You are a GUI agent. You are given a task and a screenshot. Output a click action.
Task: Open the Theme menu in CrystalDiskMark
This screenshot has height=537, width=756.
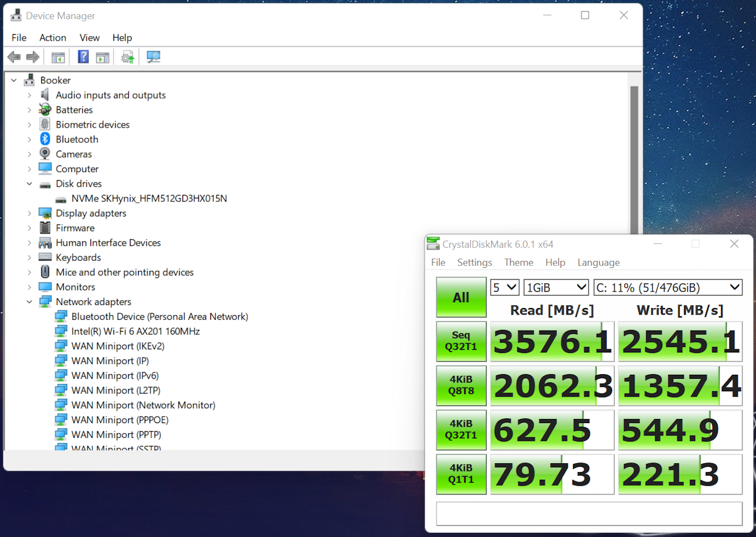coord(519,263)
